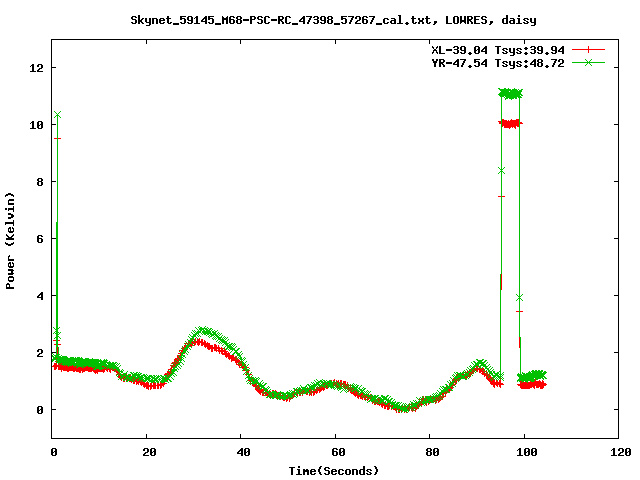
Task: Click the y-axis tick label 4
Action: click(40, 296)
